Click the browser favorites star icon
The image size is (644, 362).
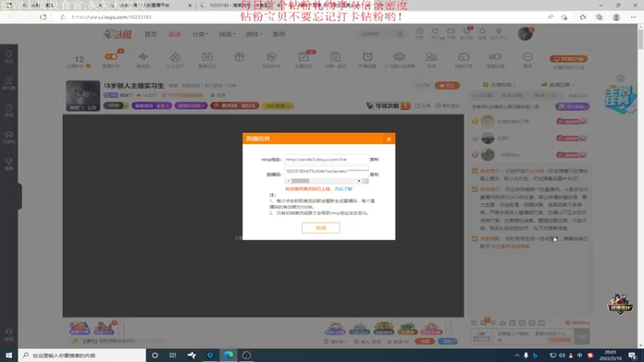pyautogui.click(x=583, y=17)
